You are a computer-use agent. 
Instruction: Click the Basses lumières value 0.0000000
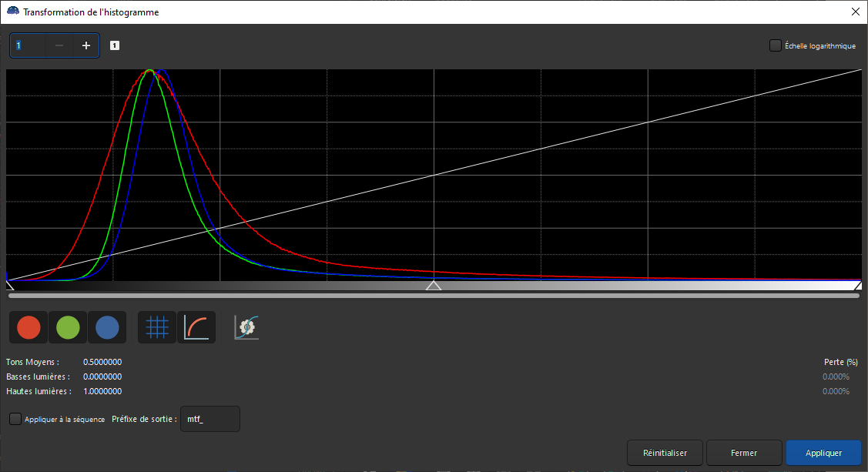click(x=102, y=377)
